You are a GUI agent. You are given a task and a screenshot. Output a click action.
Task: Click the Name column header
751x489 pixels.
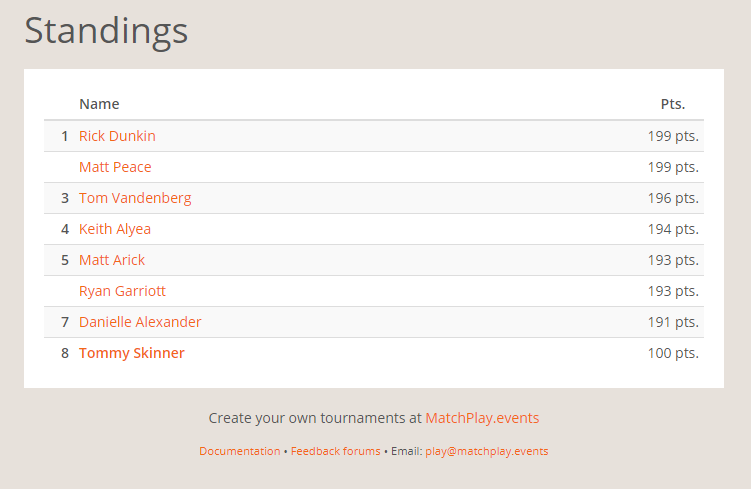point(99,104)
